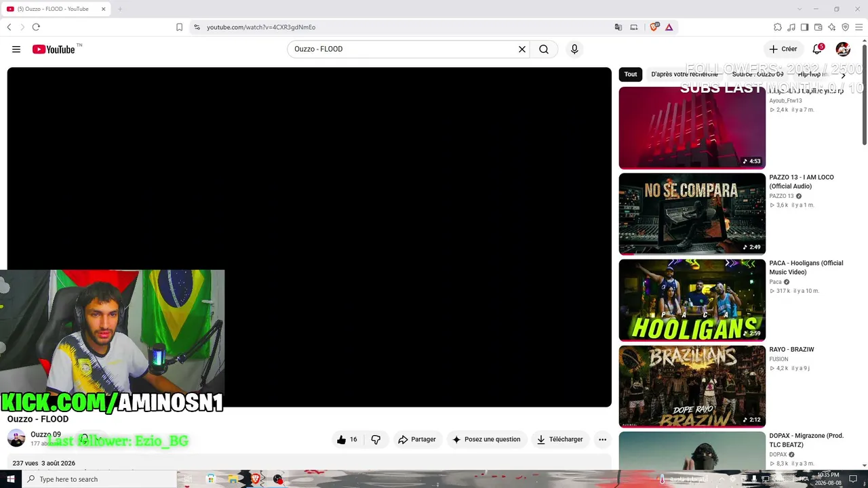
Task: Click the video title Ouzzo - FLOOD
Action: (x=38, y=419)
